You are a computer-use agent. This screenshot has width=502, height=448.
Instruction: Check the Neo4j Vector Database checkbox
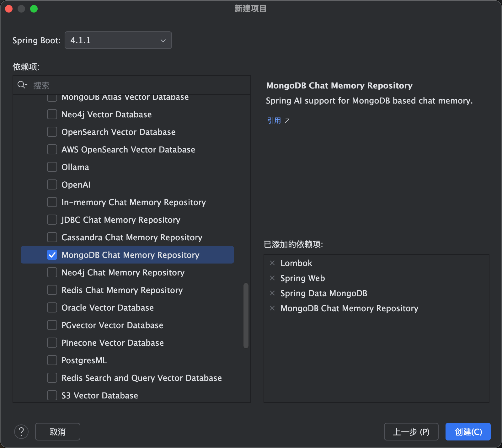(x=52, y=114)
